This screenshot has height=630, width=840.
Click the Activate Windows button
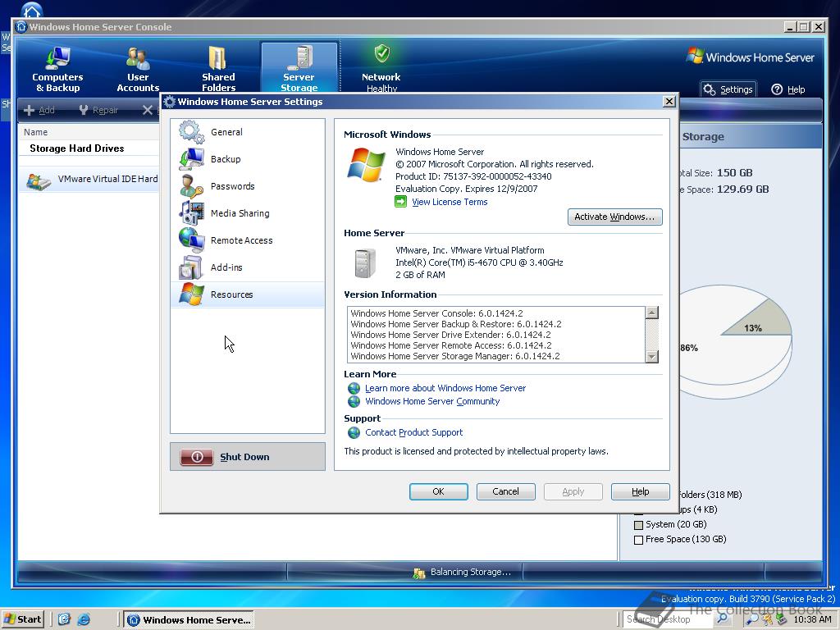click(614, 217)
